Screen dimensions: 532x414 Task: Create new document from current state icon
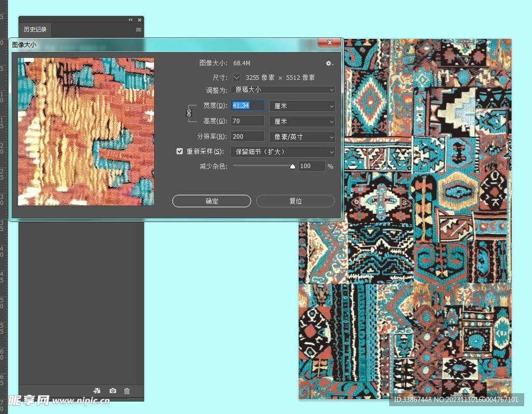click(x=97, y=391)
